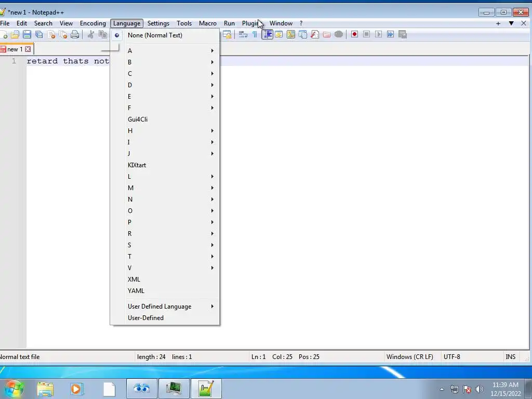
Task: Expand the A language submenu
Action: (165, 50)
